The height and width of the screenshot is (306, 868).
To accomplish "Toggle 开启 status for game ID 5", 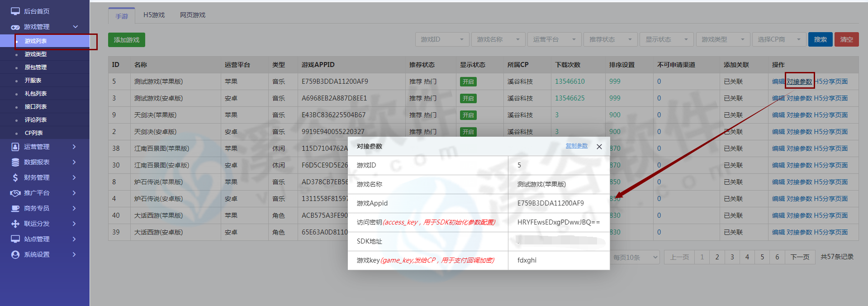I will [x=468, y=82].
